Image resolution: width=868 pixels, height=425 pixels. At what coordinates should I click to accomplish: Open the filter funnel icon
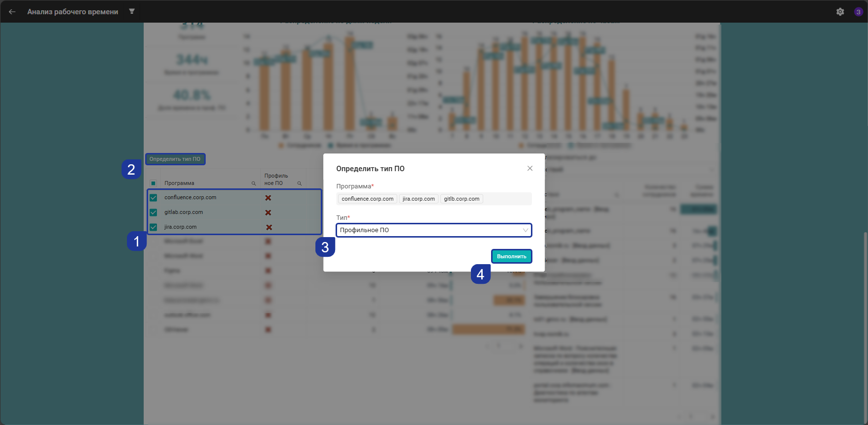[x=132, y=11]
